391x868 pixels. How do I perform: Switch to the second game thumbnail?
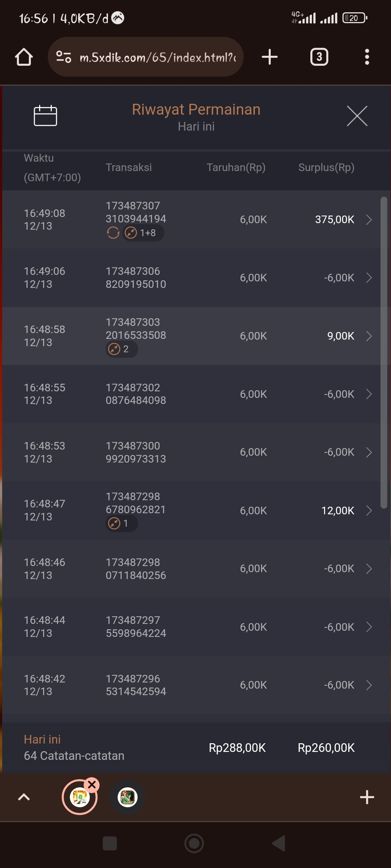(x=127, y=797)
